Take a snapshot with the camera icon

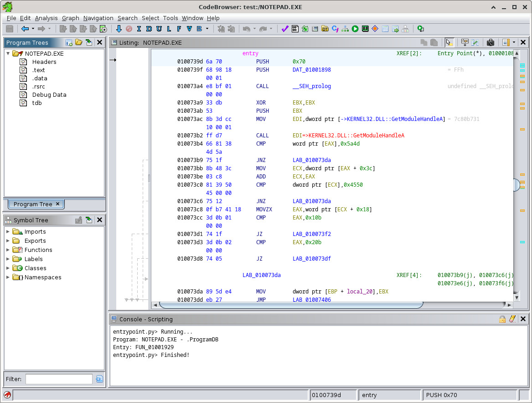coord(491,42)
